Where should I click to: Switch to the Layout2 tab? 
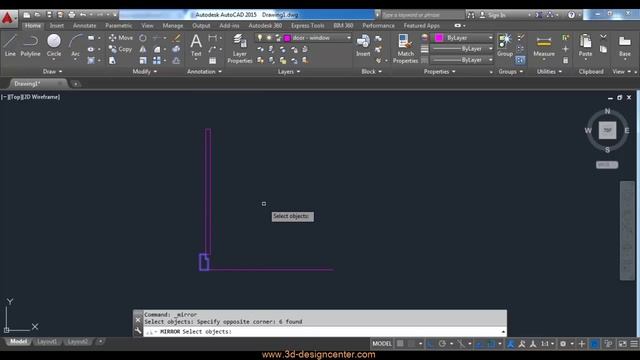point(77,342)
